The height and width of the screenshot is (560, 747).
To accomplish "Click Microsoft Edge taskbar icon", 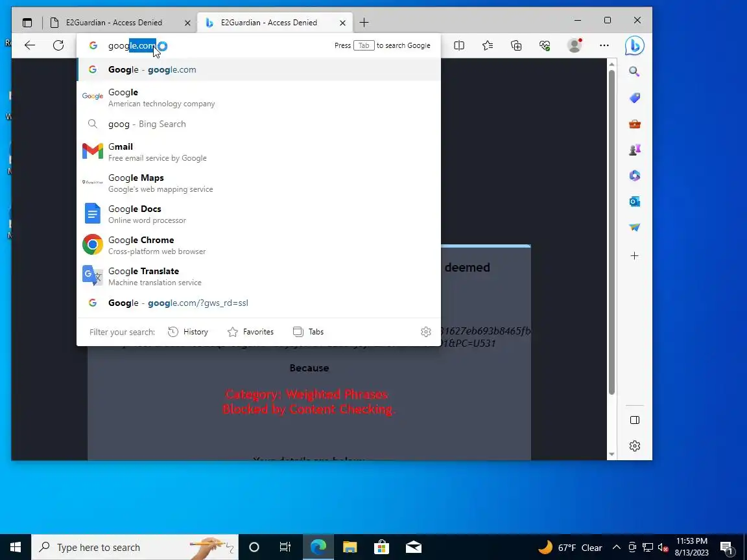I will point(318,547).
